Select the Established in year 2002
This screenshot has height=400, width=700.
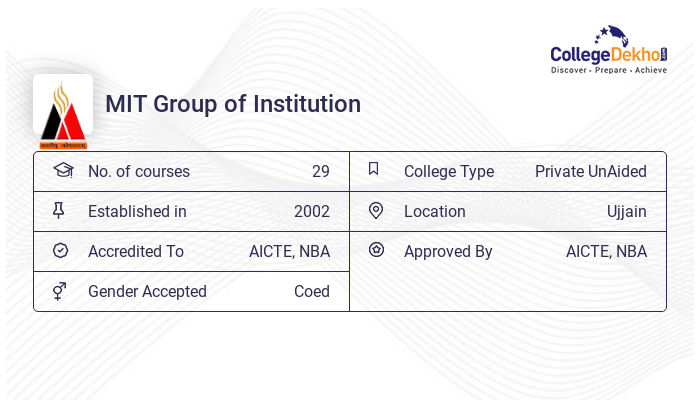[x=311, y=211]
